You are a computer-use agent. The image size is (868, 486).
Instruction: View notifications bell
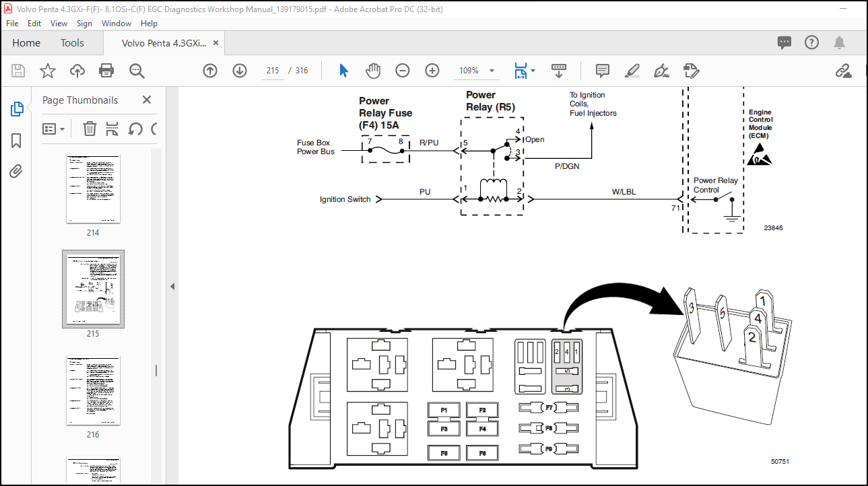[839, 42]
